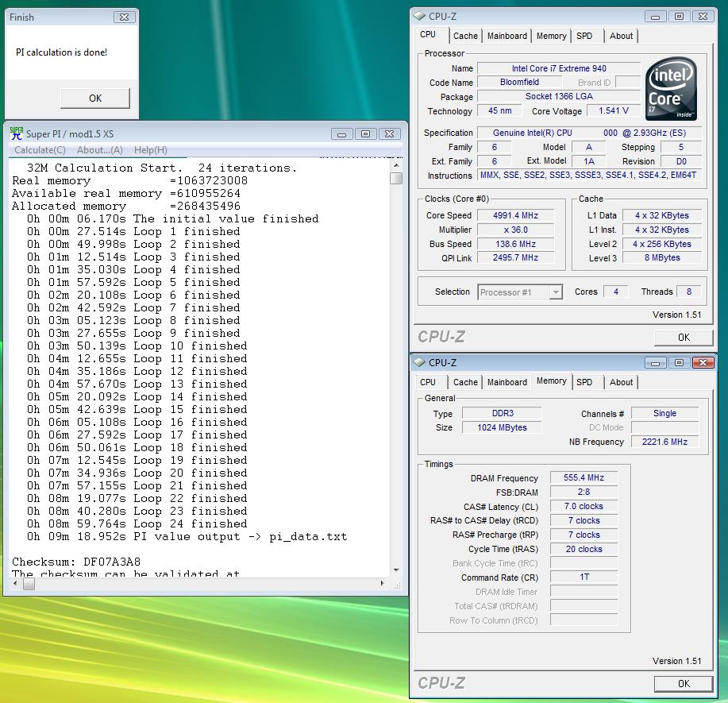Minimize the Super PI window
Screen dimensions: 728x703
pos(341,133)
